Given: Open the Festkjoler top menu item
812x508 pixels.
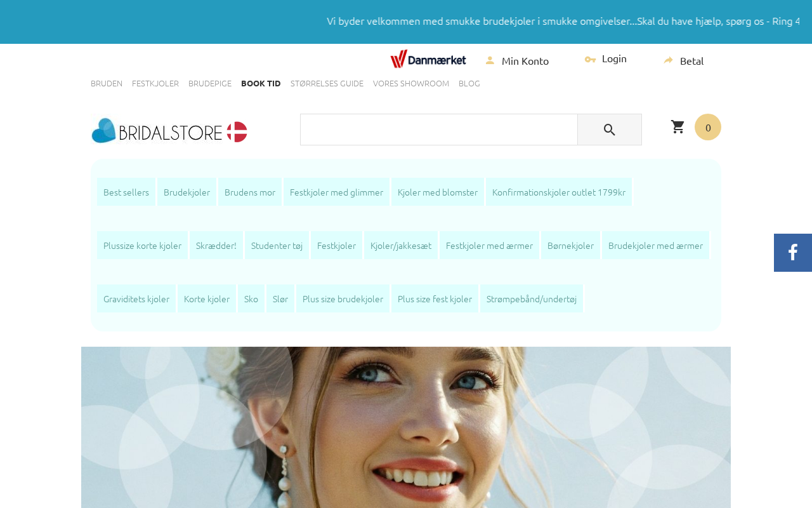Looking at the screenshot, I should [155, 83].
